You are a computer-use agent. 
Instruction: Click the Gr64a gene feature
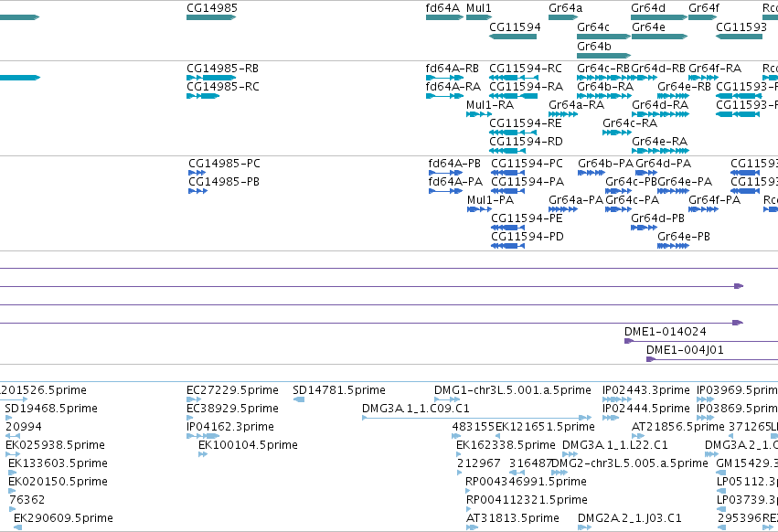[x=563, y=17]
